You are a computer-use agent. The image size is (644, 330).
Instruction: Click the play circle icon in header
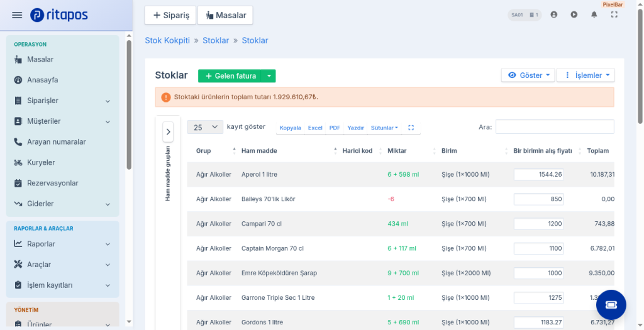point(574,15)
